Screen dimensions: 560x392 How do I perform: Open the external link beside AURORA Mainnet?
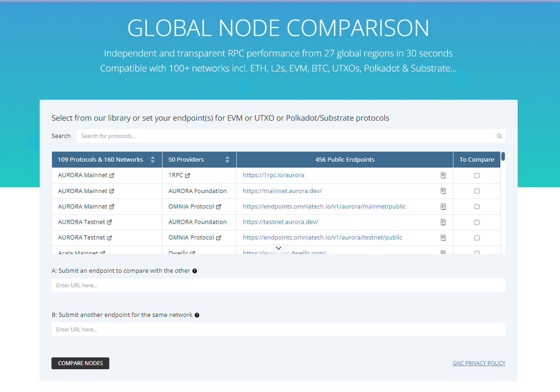(x=112, y=175)
